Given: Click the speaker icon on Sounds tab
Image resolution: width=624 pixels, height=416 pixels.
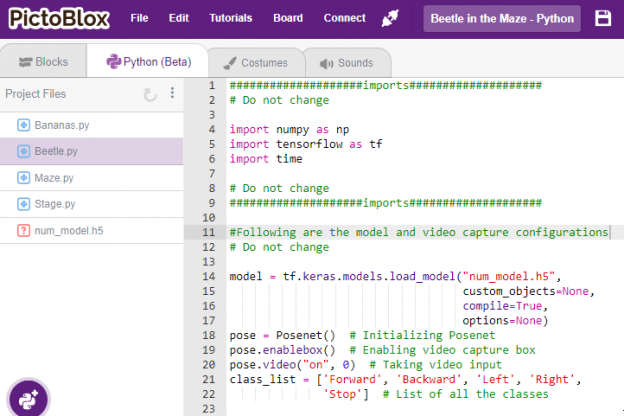Looking at the screenshot, I should point(327,64).
